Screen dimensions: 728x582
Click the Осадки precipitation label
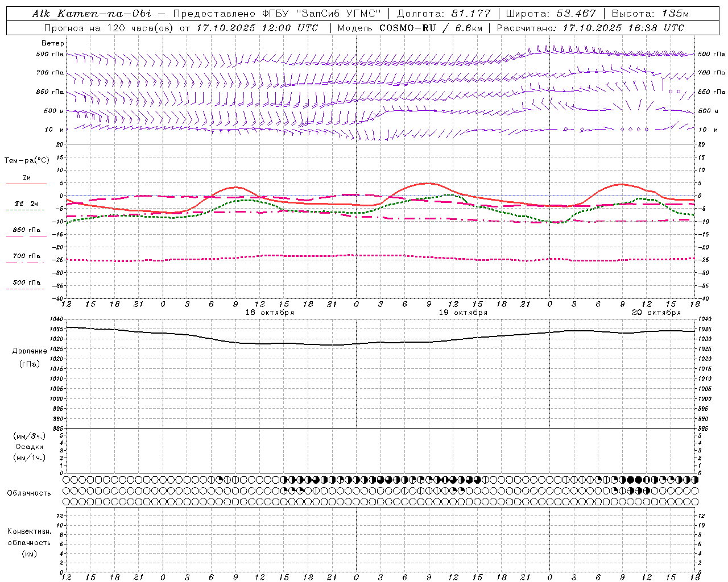pos(30,447)
